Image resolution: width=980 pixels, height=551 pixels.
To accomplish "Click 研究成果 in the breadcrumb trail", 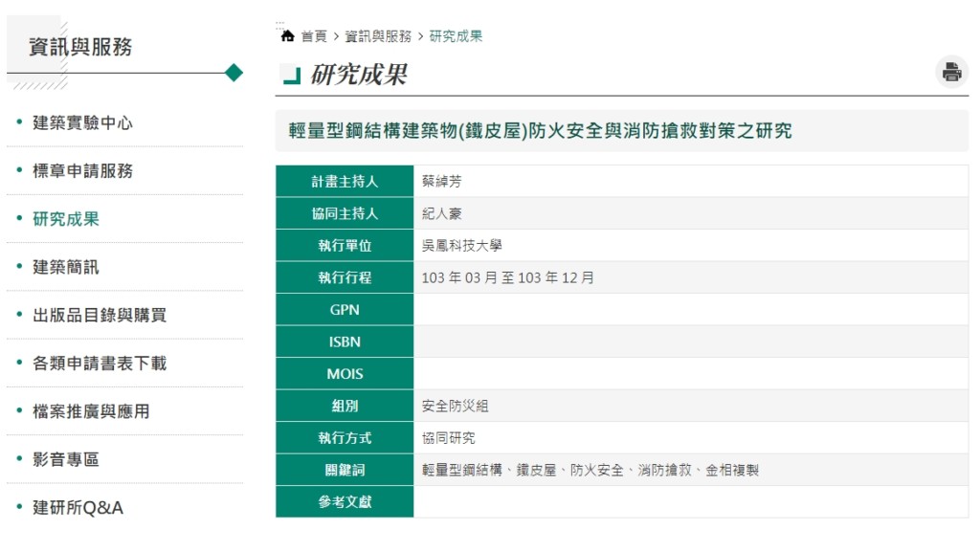I will click(456, 36).
